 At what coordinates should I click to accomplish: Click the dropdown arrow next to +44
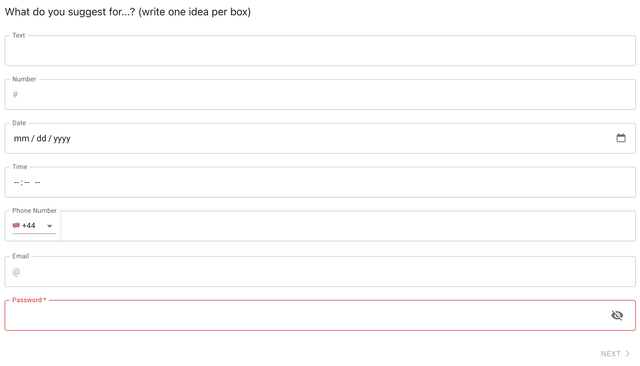[x=49, y=226]
